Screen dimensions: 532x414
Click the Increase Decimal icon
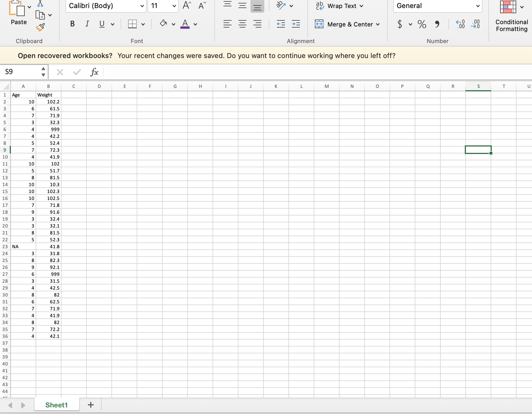460,24
